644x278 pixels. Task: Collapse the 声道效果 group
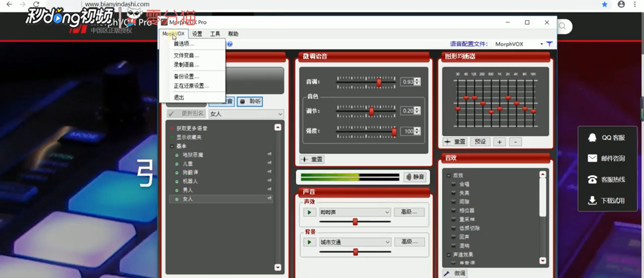coord(448,255)
